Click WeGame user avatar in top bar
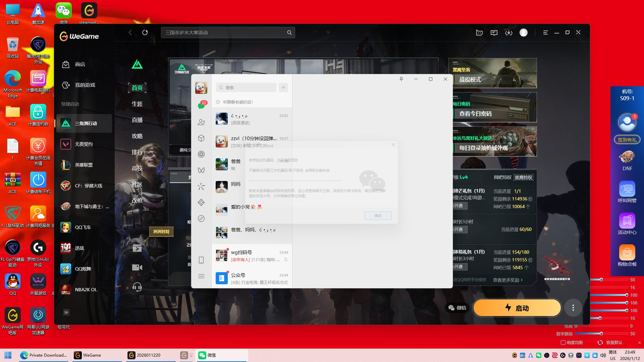This screenshot has width=644, height=362. tap(524, 32)
